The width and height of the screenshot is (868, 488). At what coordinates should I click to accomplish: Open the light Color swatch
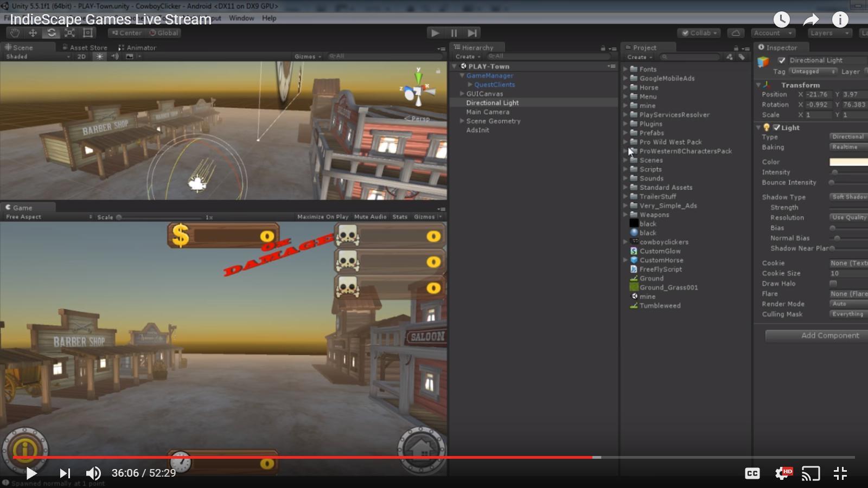848,162
